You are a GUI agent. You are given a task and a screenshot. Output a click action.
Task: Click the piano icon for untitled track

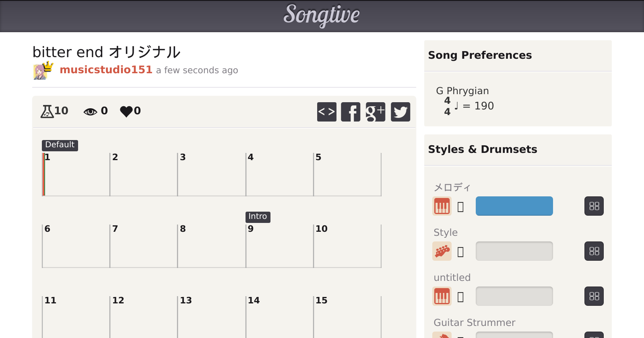[x=442, y=296]
